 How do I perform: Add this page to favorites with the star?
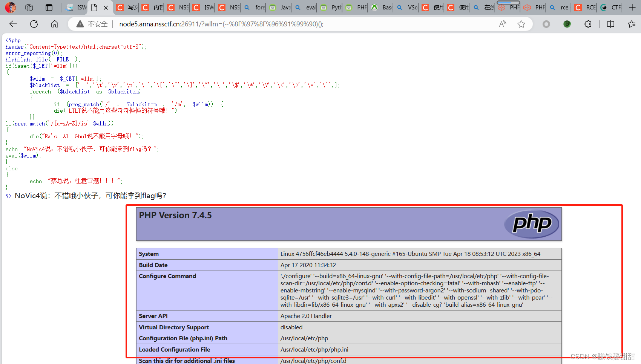click(521, 24)
